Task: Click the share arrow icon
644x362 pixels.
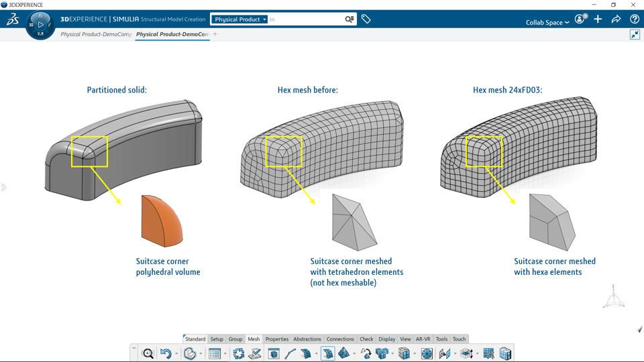Action: pos(616,19)
